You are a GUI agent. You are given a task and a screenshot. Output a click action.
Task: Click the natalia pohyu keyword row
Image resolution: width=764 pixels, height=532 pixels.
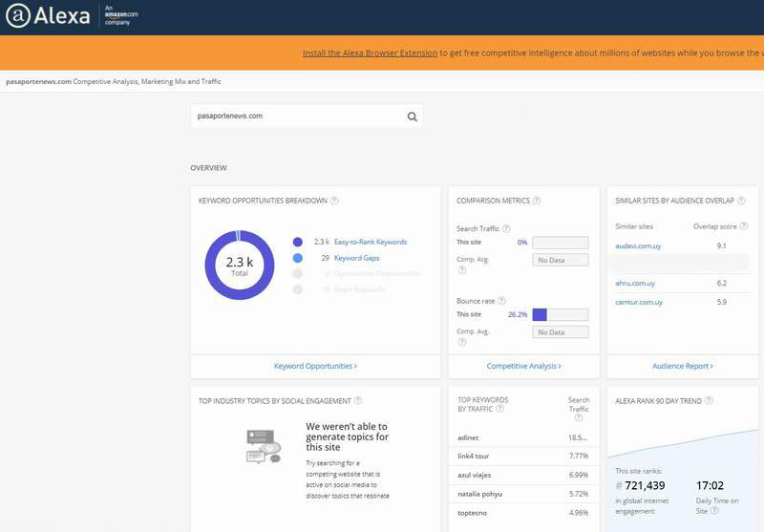point(523,494)
